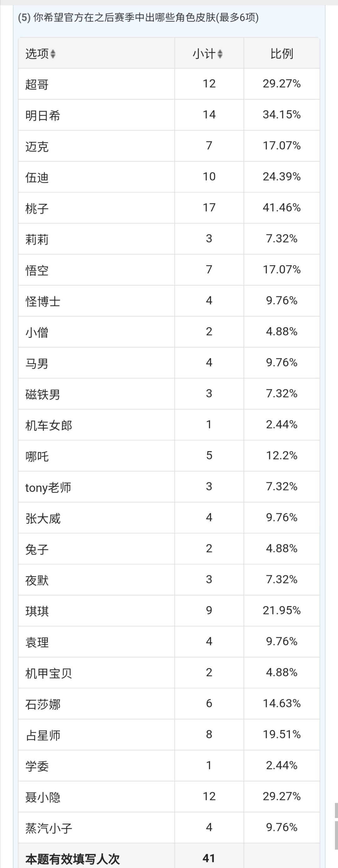Click the tony老师 option label
Viewport: 338px width, 868px height.
point(48,488)
